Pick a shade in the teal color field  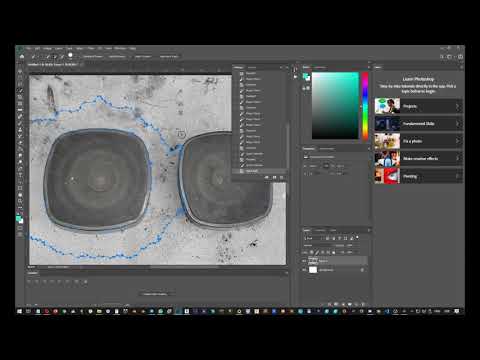pos(335,106)
